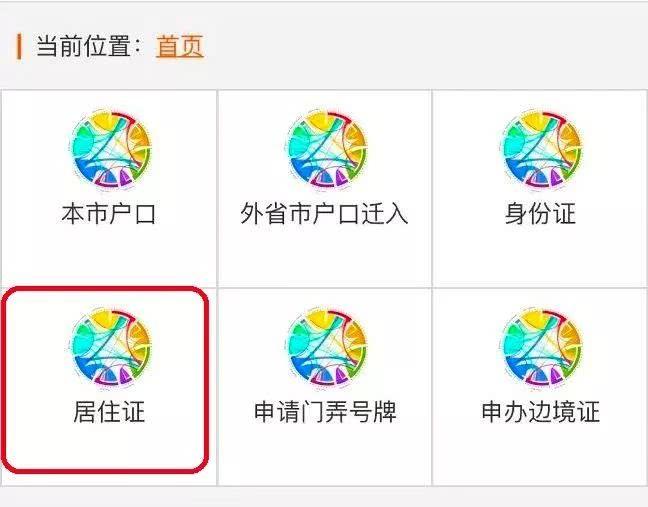Go to 首页 via breadcrumb link

coord(180,46)
